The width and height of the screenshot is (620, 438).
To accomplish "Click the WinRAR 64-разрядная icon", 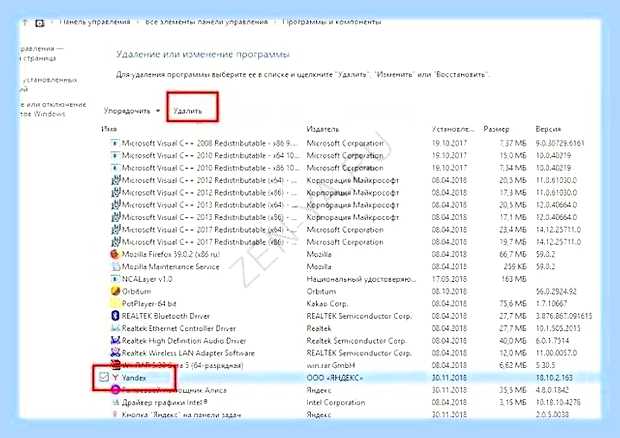I will [x=115, y=365].
